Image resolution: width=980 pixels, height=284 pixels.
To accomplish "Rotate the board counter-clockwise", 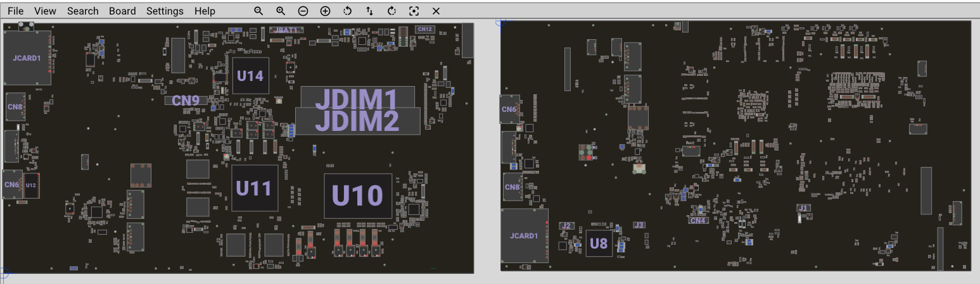I will coord(347,11).
